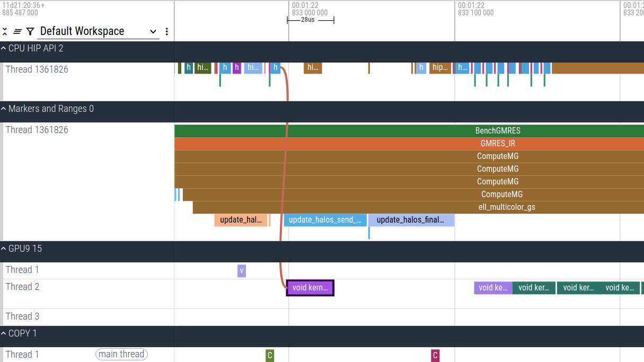Collapse the COPY 1 track group

point(4,333)
